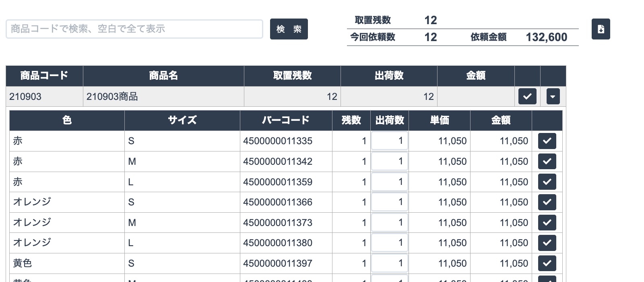
Task: Click checkmark for barcode 4500000011366 row
Action: coord(547,202)
